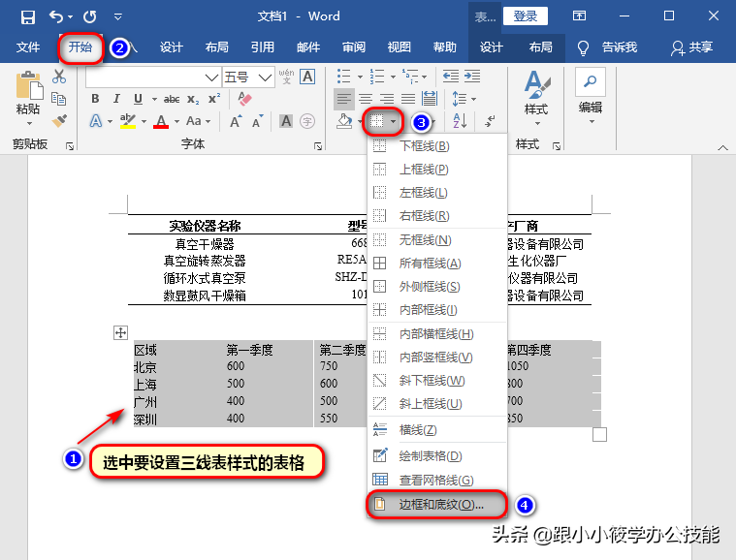The image size is (736, 560).
Task: Toggle Bold formatting
Action: point(95,99)
